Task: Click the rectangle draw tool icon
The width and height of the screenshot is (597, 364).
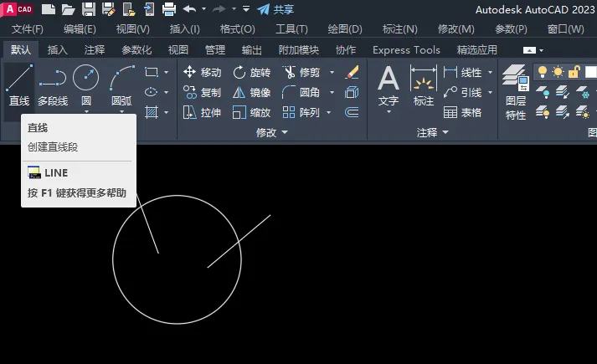Action: (x=152, y=72)
